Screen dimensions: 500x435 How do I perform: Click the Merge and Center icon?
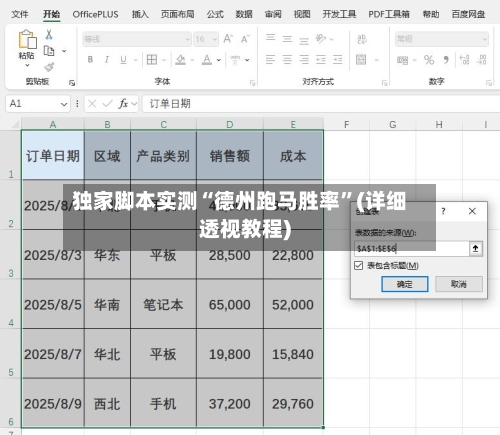361,60
